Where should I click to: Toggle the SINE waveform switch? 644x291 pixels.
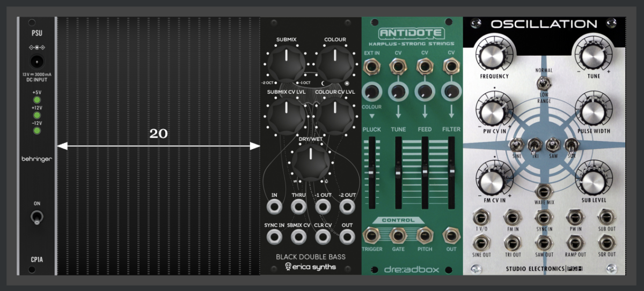517,145
